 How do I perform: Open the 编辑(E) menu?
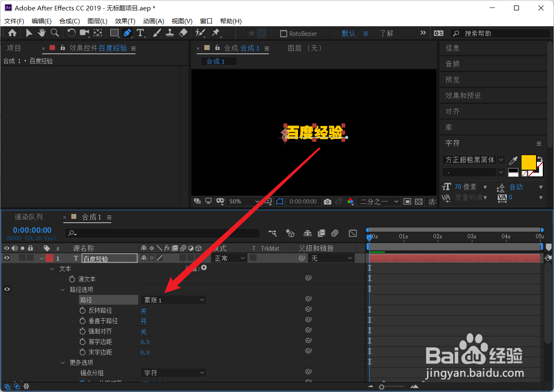click(x=42, y=21)
